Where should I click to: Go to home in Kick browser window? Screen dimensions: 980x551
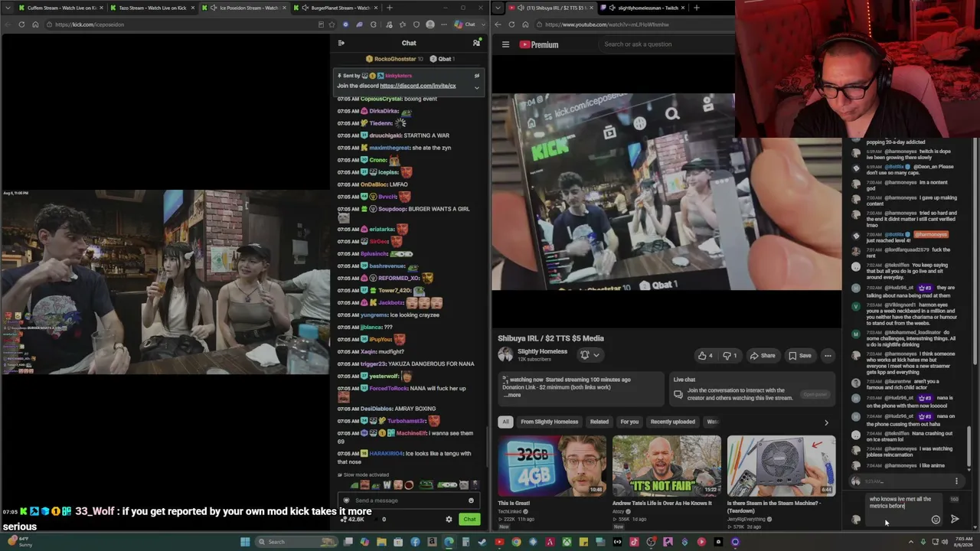point(35,24)
